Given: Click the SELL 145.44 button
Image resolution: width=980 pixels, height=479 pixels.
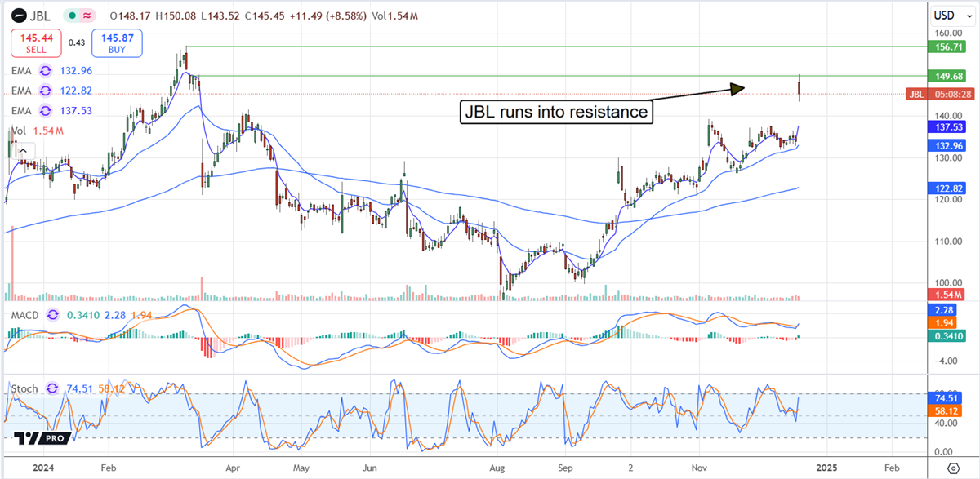Looking at the screenshot, I should coord(34,43).
